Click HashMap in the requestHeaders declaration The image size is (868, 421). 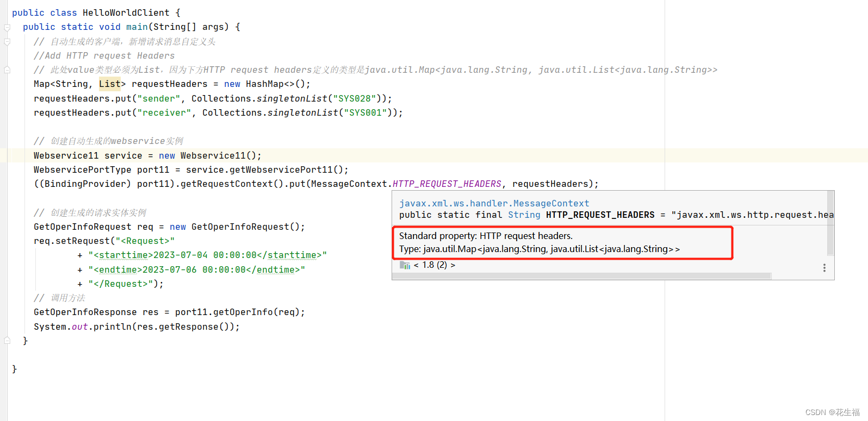pos(264,84)
